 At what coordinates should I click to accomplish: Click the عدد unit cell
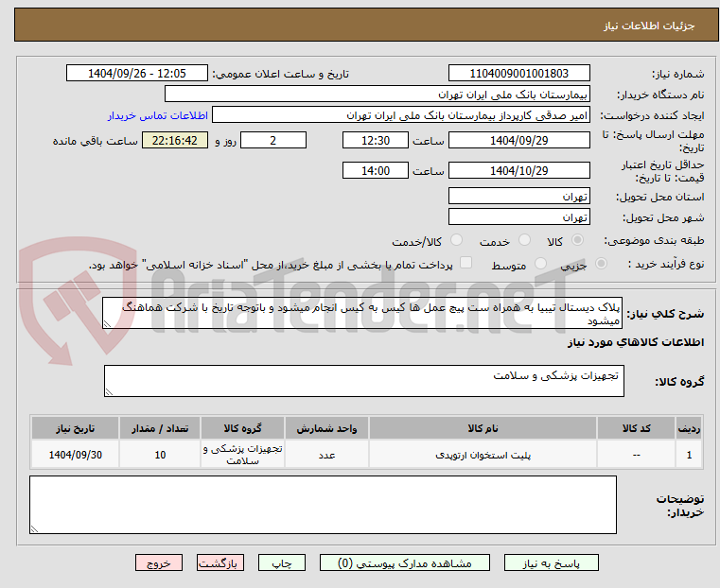(x=326, y=455)
